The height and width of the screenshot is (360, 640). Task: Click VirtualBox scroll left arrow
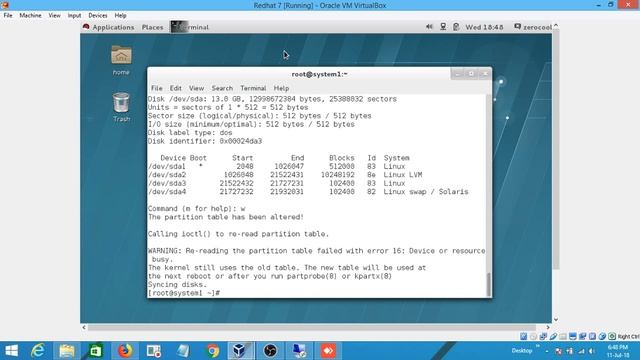tap(84, 327)
